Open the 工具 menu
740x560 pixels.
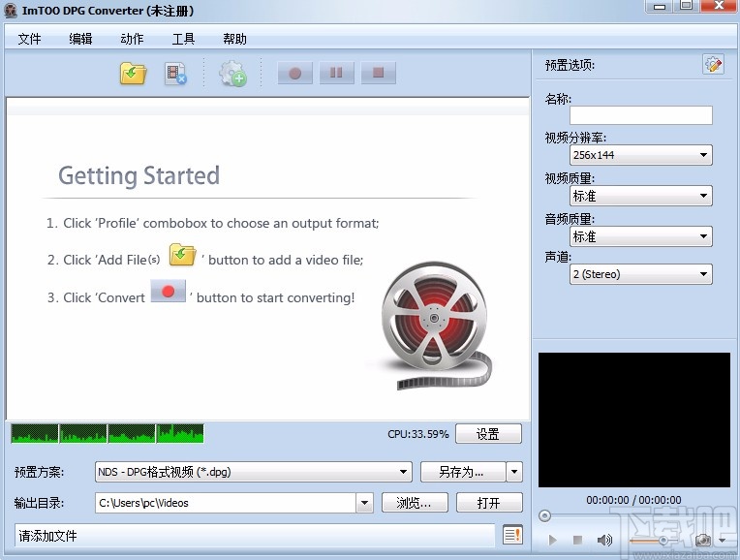pos(184,39)
